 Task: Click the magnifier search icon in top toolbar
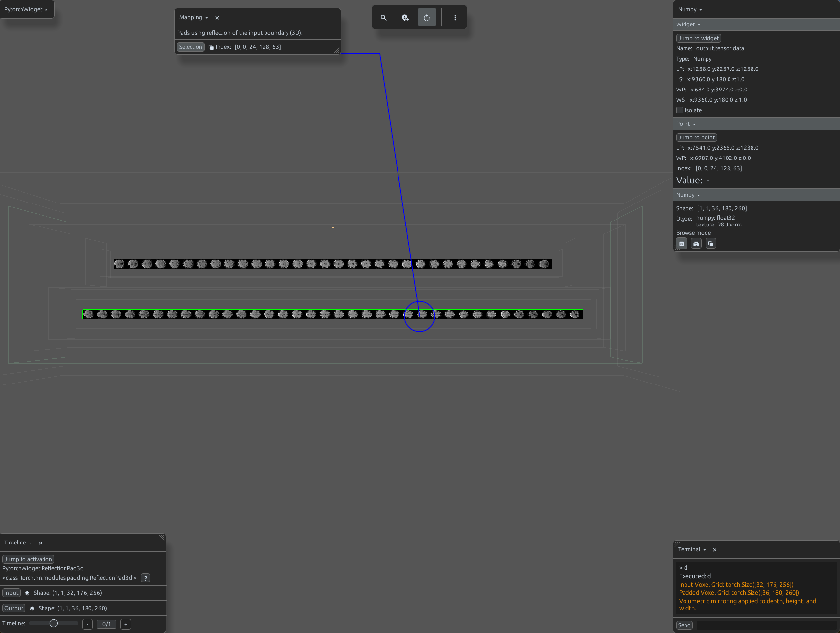point(384,18)
